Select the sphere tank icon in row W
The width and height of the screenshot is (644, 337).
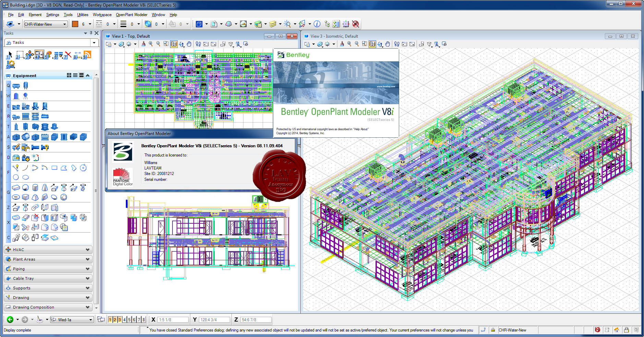(26, 96)
